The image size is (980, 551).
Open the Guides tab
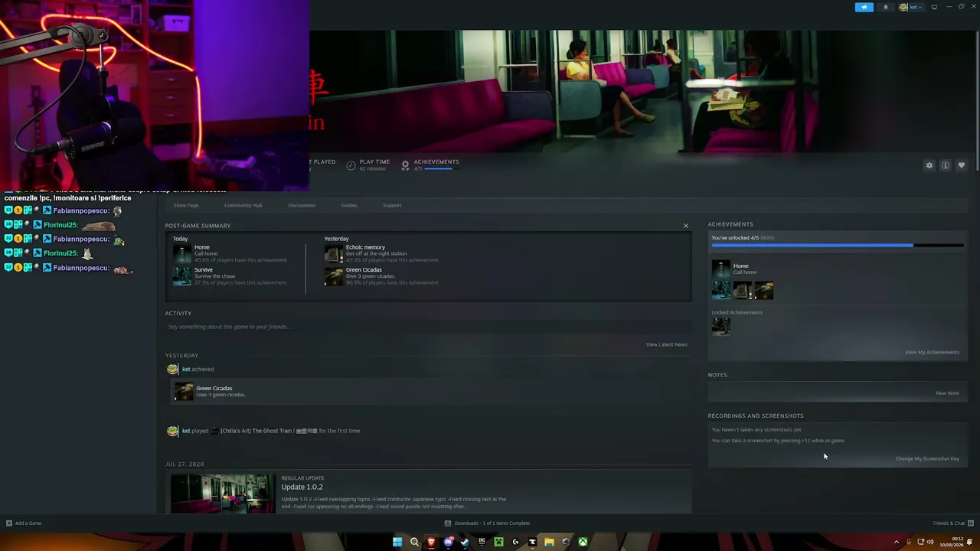click(x=349, y=205)
